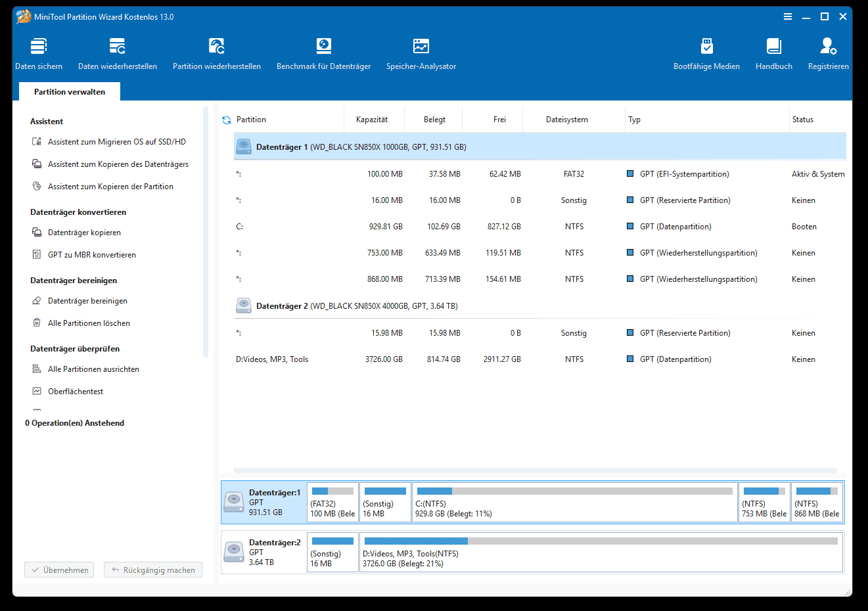Click Datenträger:2 disk icon in disk map
Screen dimensions: 868x611
tap(234, 552)
